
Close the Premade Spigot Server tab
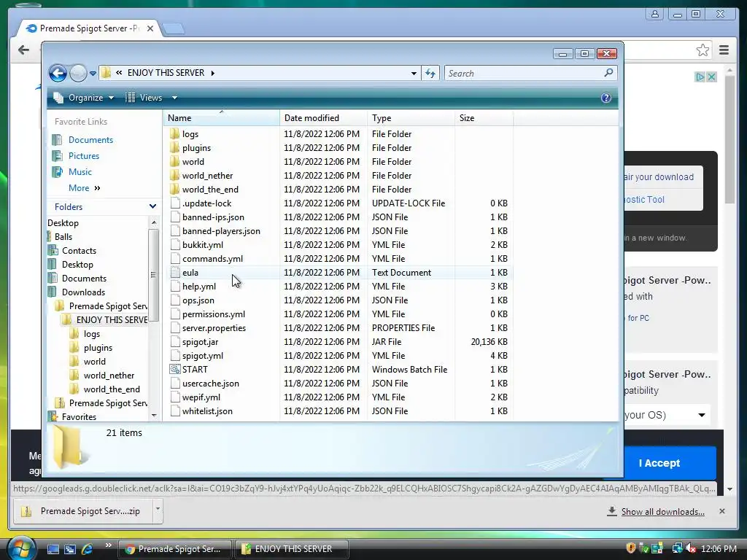pyautogui.click(x=150, y=28)
